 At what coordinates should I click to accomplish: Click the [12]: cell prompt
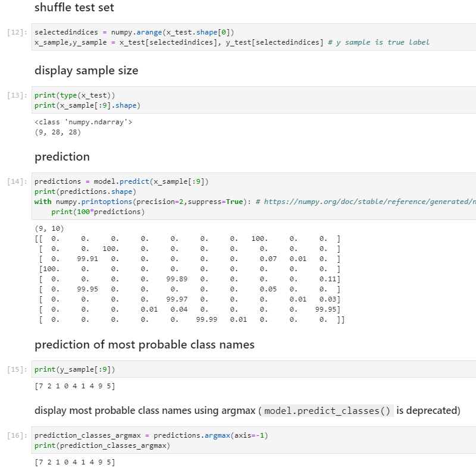(x=17, y=32)
